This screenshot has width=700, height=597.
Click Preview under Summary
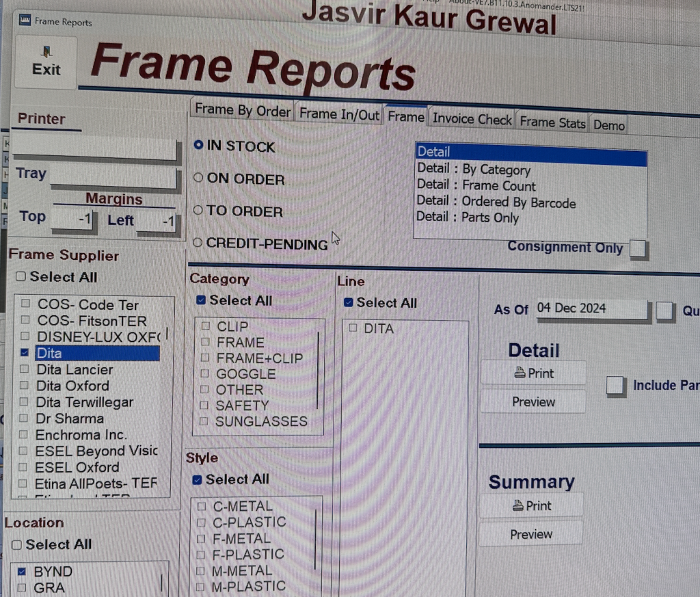tap(531, 534)
